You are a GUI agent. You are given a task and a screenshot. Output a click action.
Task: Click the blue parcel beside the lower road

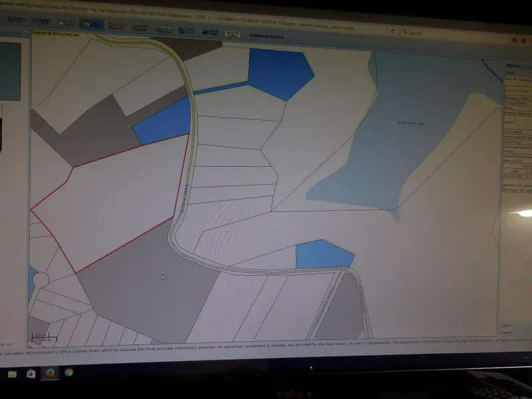(323, 254)
